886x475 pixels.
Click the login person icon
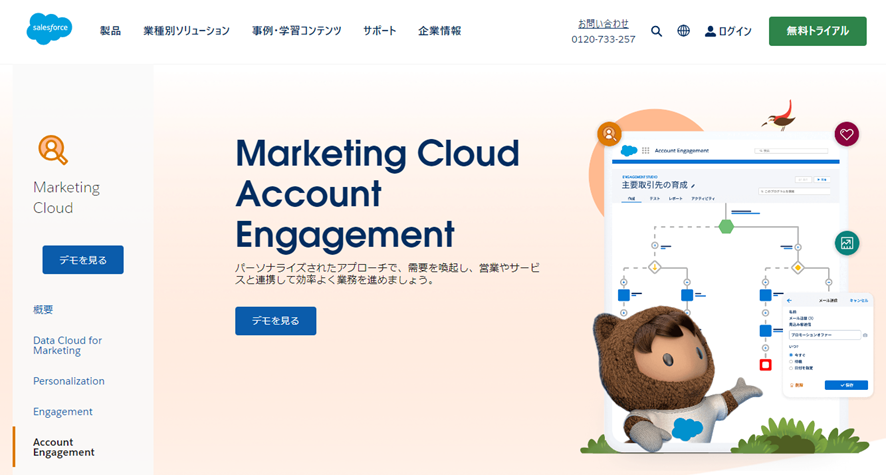pyautogui.click(x=710, y=31)
